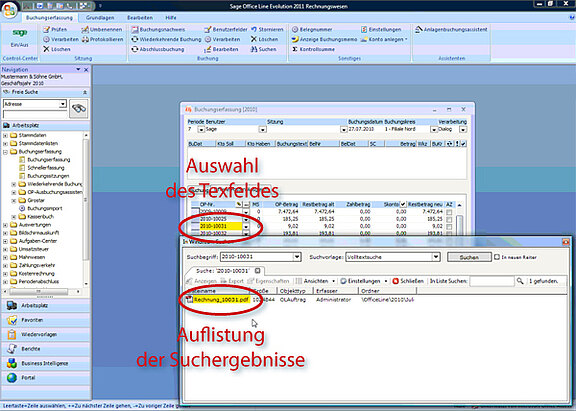Open the Bearbeiten ribbon tab
Screen dimensions: 576x411
pyautogui.click(x=140, y=18)
